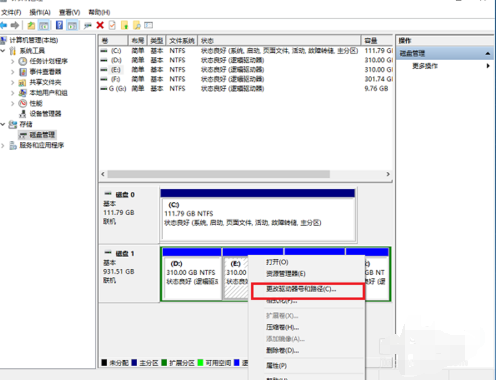Open the 文件(F) menu
The width and height of the screenshot is (498, 385).
click(x=11, y=12)
